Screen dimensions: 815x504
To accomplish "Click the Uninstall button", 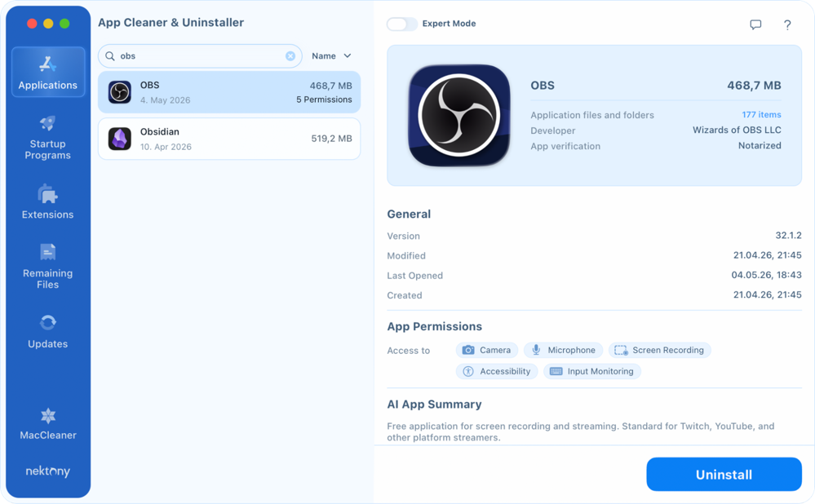I will [724, 475].
